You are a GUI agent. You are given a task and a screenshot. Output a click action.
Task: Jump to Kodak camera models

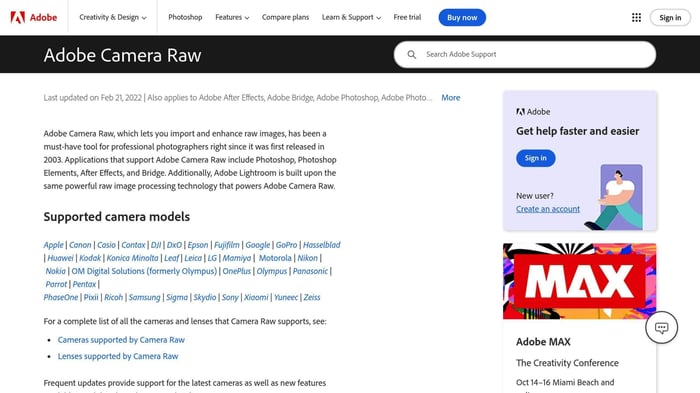(90, 258)
